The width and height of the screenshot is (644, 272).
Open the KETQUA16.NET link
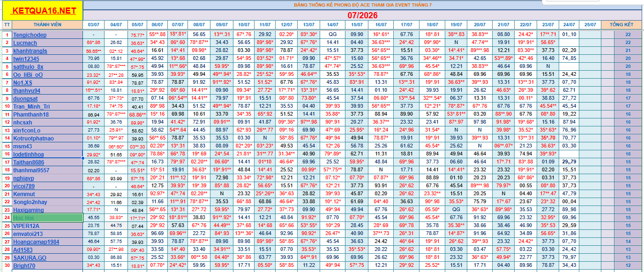coord(43,11)
